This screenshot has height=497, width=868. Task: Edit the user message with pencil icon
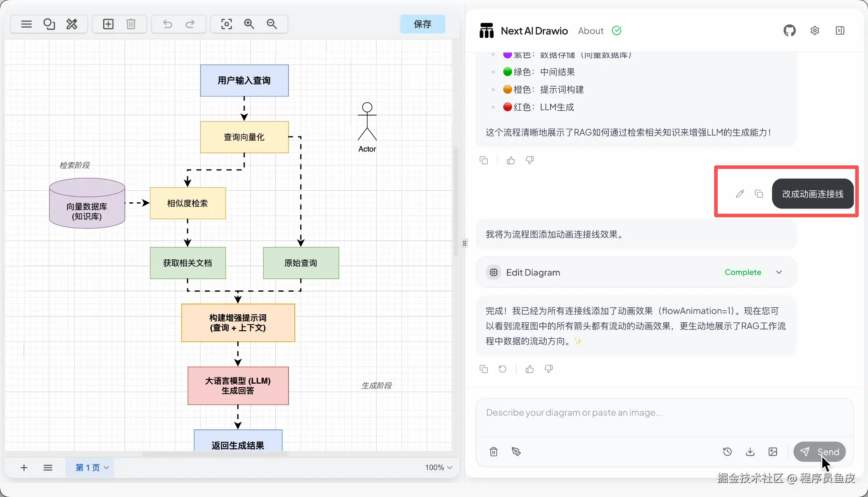pos(739,194)
